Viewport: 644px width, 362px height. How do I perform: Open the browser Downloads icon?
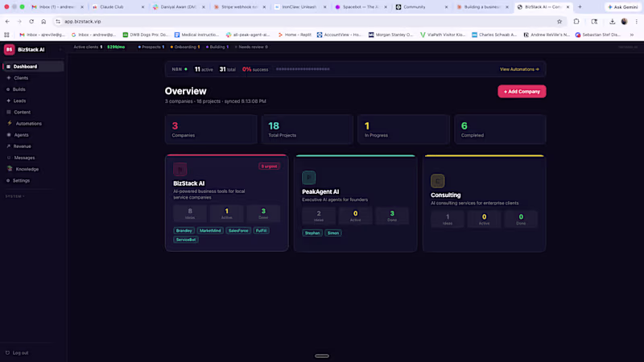pyautogui.click(x=612, y=22)
